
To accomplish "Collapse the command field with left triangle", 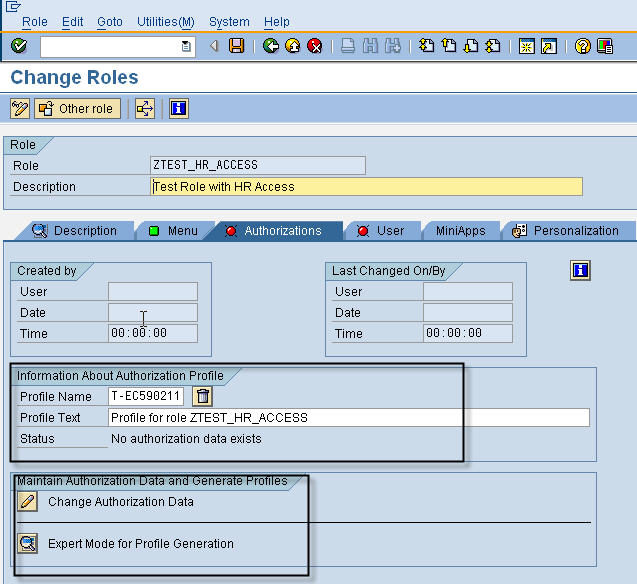I will coord(214,46).
